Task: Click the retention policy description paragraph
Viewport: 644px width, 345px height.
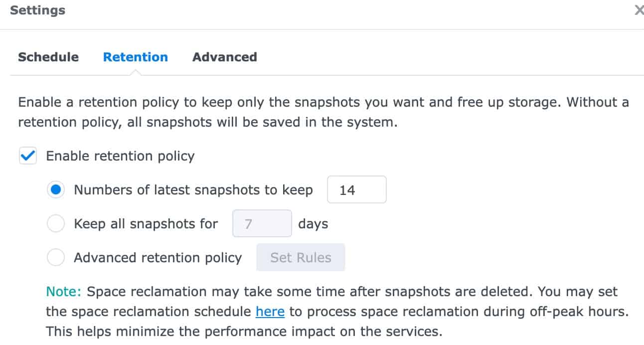Action: point(323,113)
